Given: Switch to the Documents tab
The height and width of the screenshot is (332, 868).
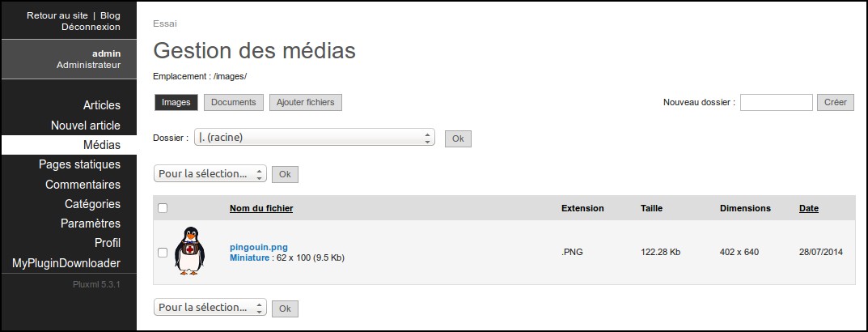Looking at the screenshot, I should coord(233,102).
